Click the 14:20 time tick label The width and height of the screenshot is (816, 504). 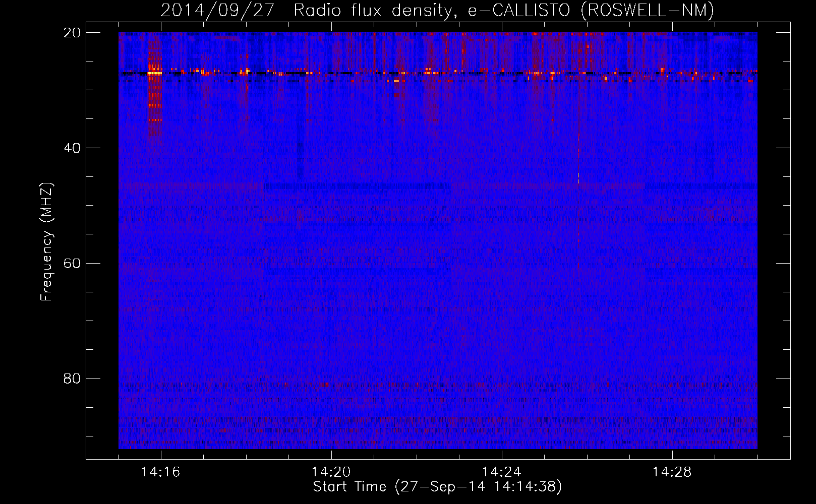pyautogui.click(x=331, y=472)
